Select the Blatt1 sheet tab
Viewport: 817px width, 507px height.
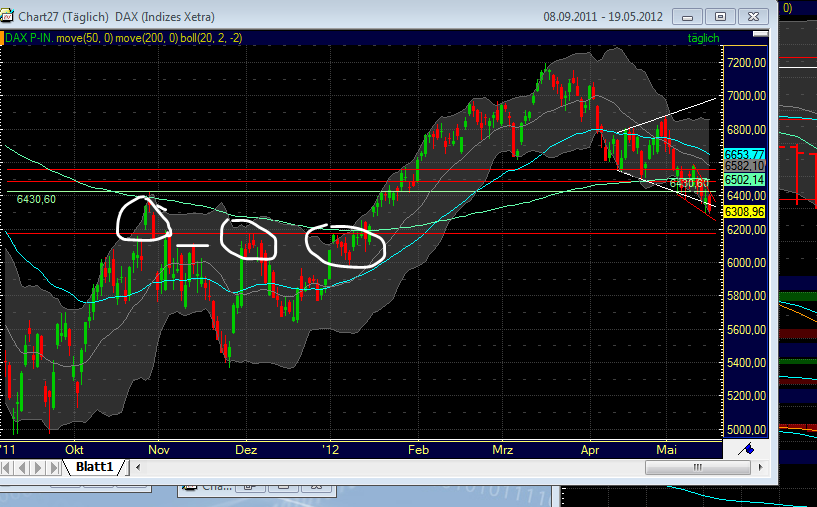94,467
